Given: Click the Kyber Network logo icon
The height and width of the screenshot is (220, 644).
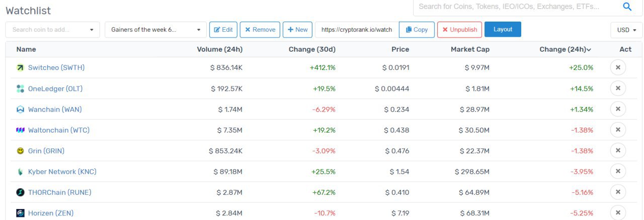Looking at the screenshot, I should [x=20, y=172].
